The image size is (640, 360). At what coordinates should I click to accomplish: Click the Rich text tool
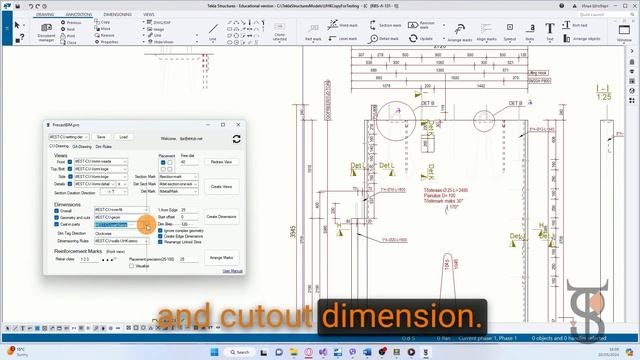point(574,25)
